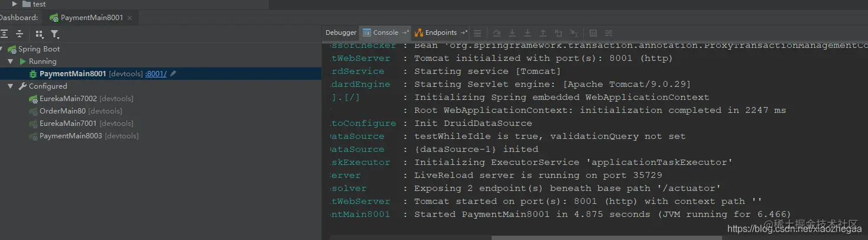This screenshot has width=868, height=240.
Task: Click the EurekaMain7002 spring icon
Action: pos(34,99)
